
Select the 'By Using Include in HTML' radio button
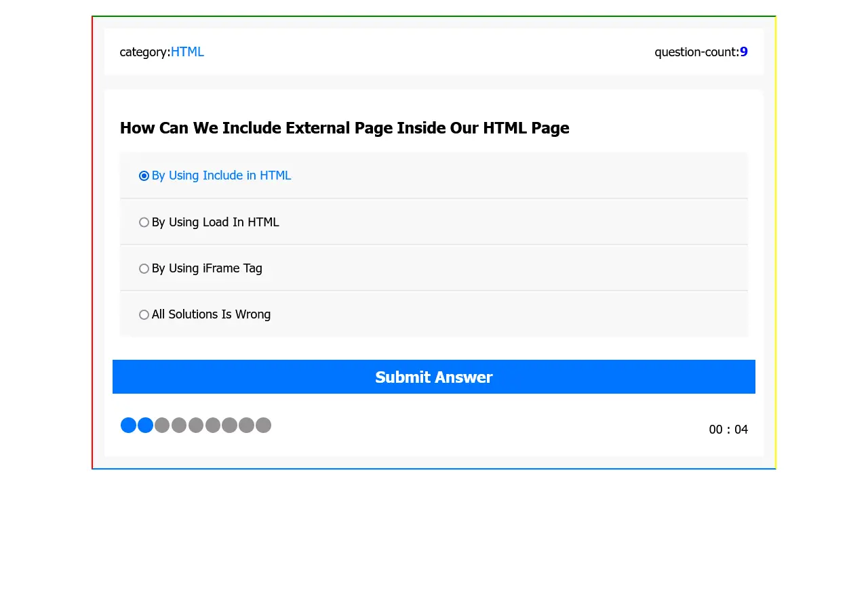[x=144, y=176]
